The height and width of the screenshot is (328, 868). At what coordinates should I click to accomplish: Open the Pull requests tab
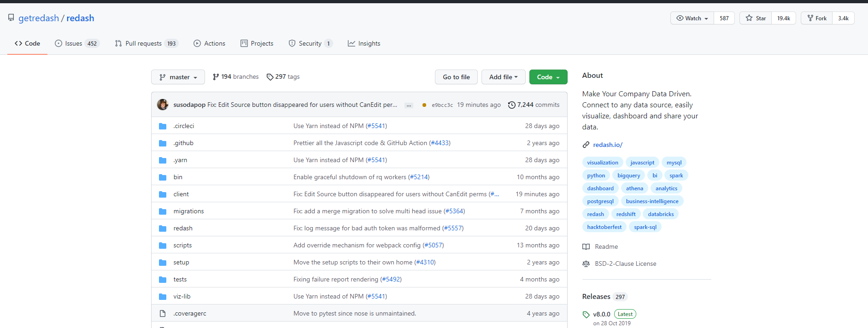pos(147,43)
